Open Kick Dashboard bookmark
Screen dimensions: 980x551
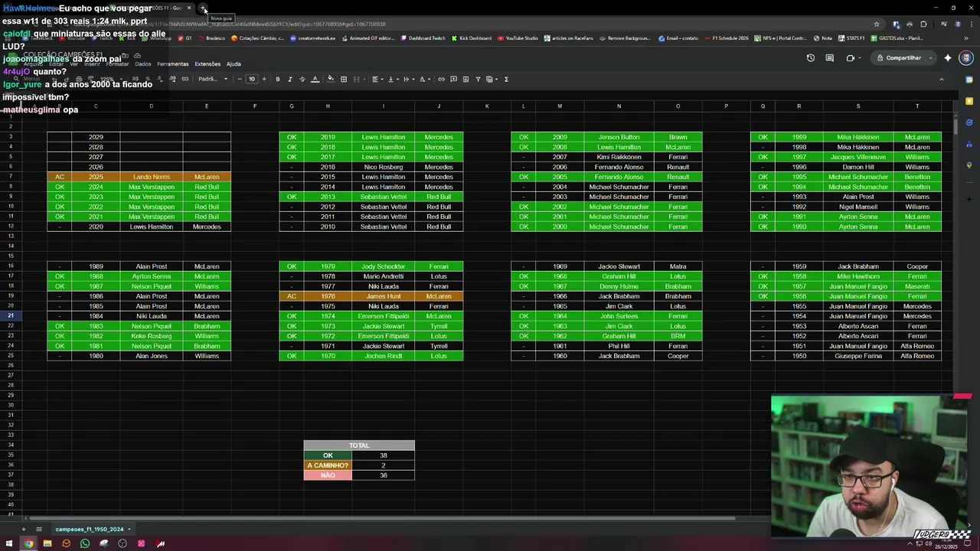pyautogui.click(x=472, y=37)
